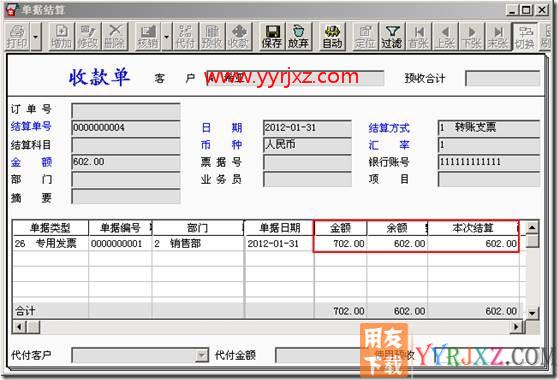The width and height of the screenshot is (558, 380).
Task: Click the horizontal scrollbar right arrow
Action: (516, 327)
